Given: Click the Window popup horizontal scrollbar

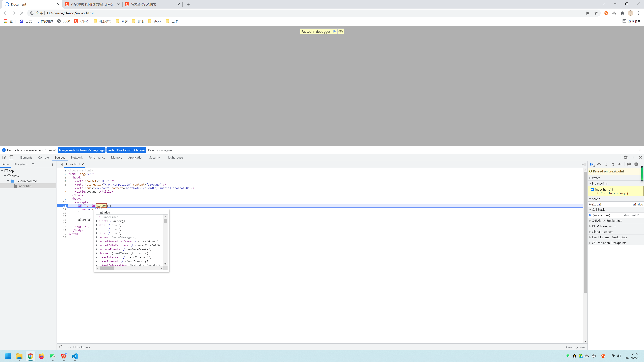Looking at the screenshot, I should (107, 268).
